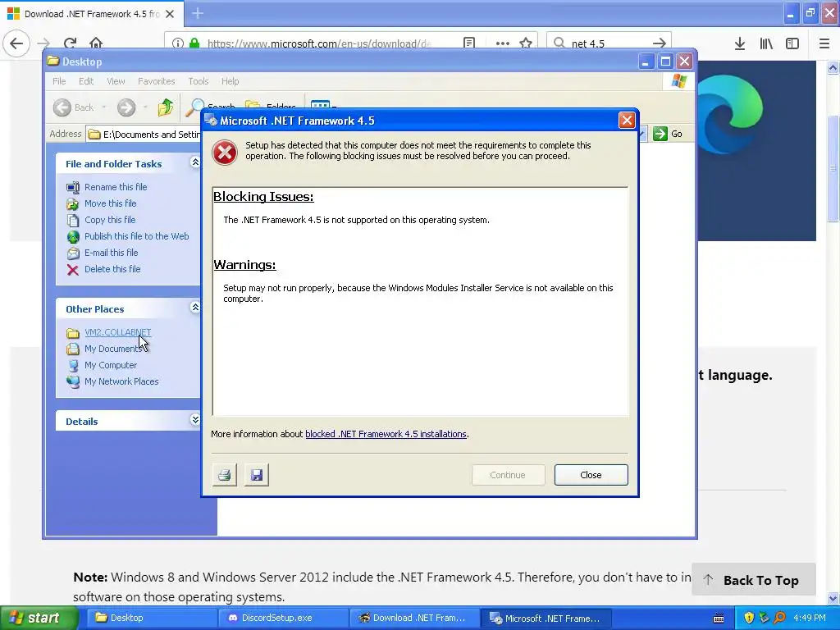
Task: Click the search go arrow in the Firefox search box
Action: 660,43
